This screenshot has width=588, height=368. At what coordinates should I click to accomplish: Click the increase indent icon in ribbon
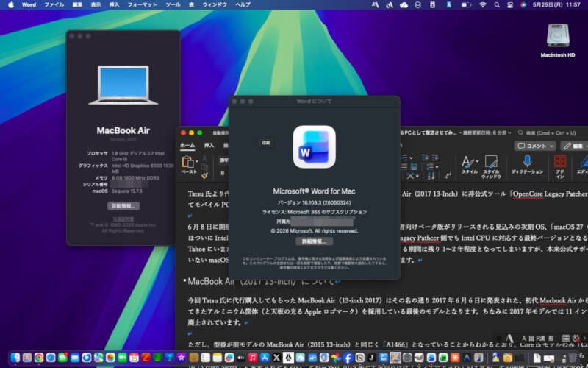[x=434, y=158]
